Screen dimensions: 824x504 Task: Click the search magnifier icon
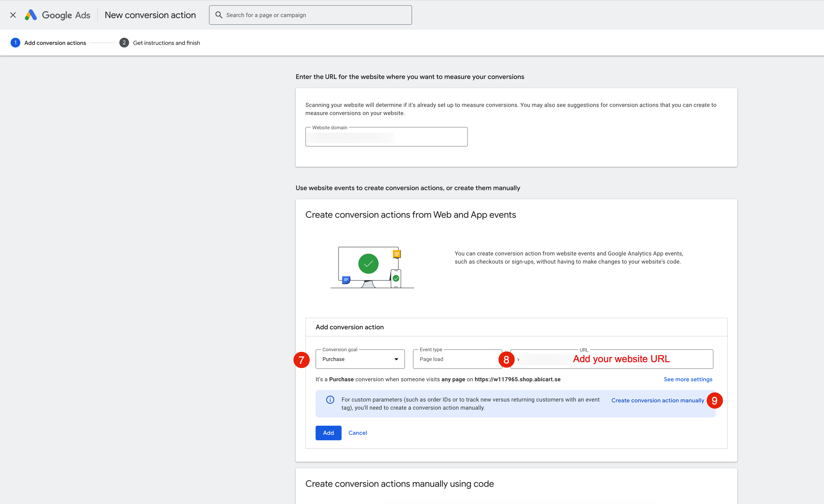point(219,15)
